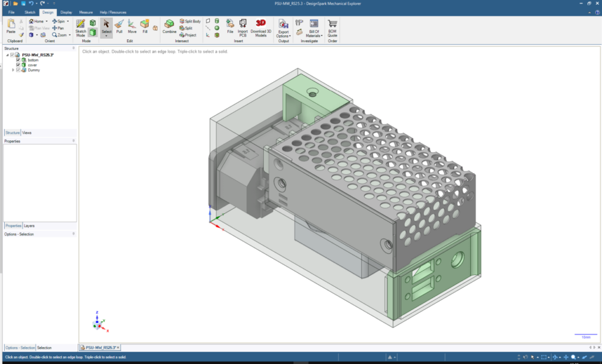Toggle the Dummy component checkbox
The height and width of the screenshot is (364, 602).
(x=18, y=70)
